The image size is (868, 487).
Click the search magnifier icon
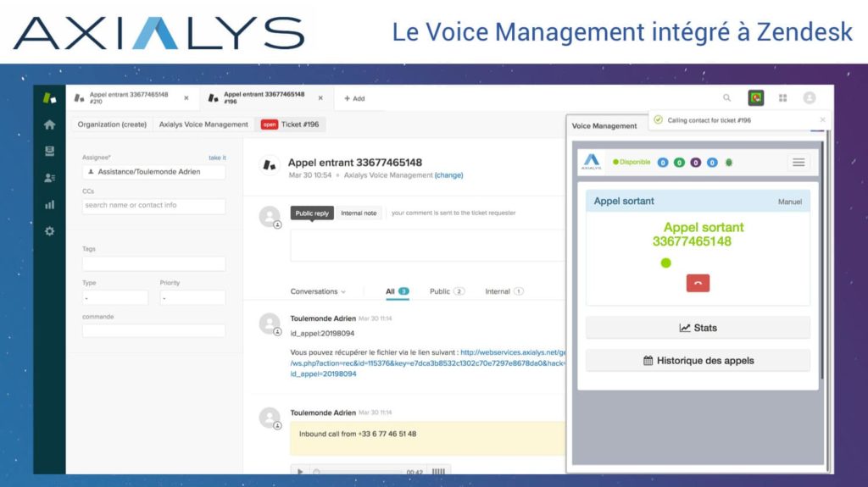click(x=726, y=98)
